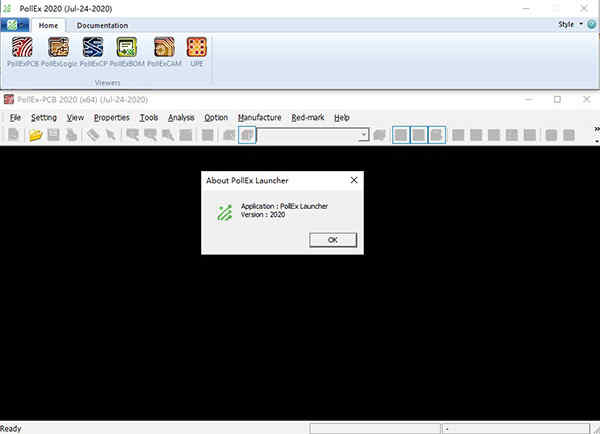600x434 pixels.
Task: Open the Setting menu
Action: click(x=44, y=117)
